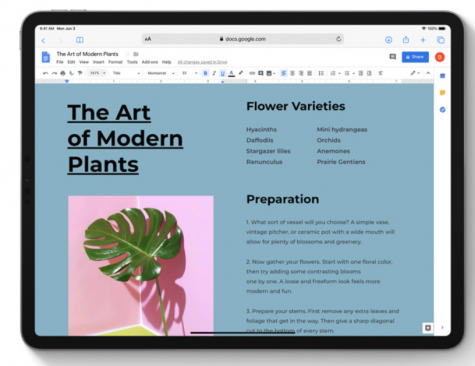Screen dimensions: 475x366
Task: Open the Add-ons menu
Action: coord(150,62)
